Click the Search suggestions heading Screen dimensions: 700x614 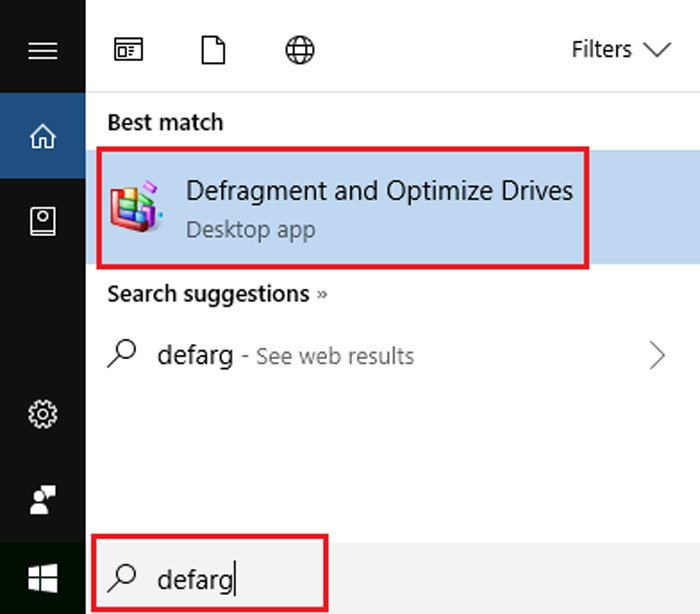(208, 294)
